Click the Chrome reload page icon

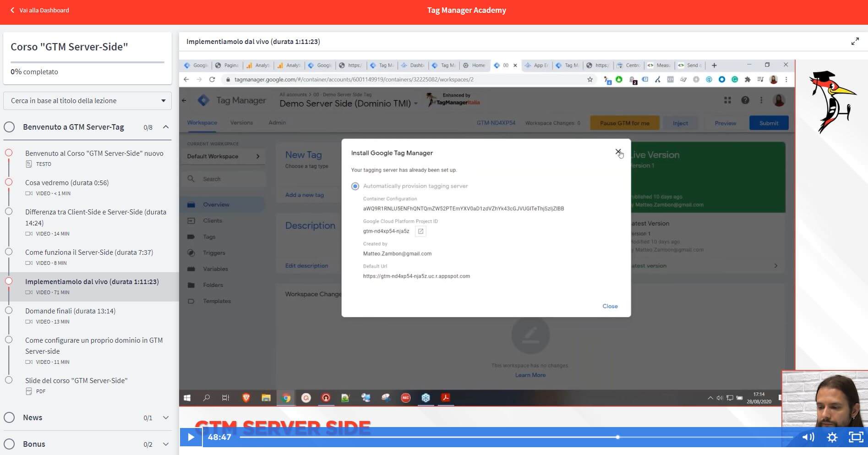(212, 79)
